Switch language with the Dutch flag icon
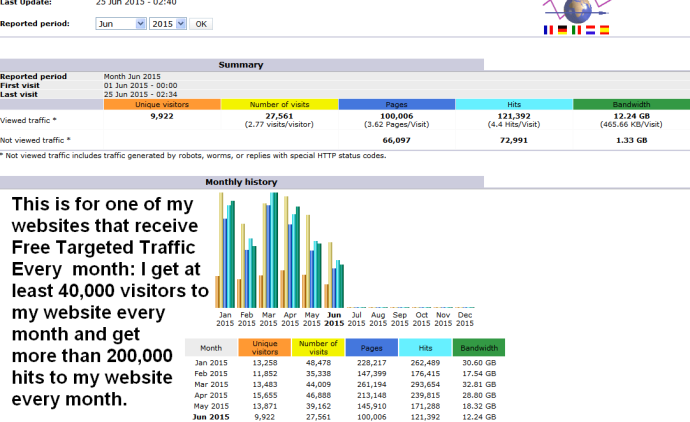 click(x=590, y=30)
